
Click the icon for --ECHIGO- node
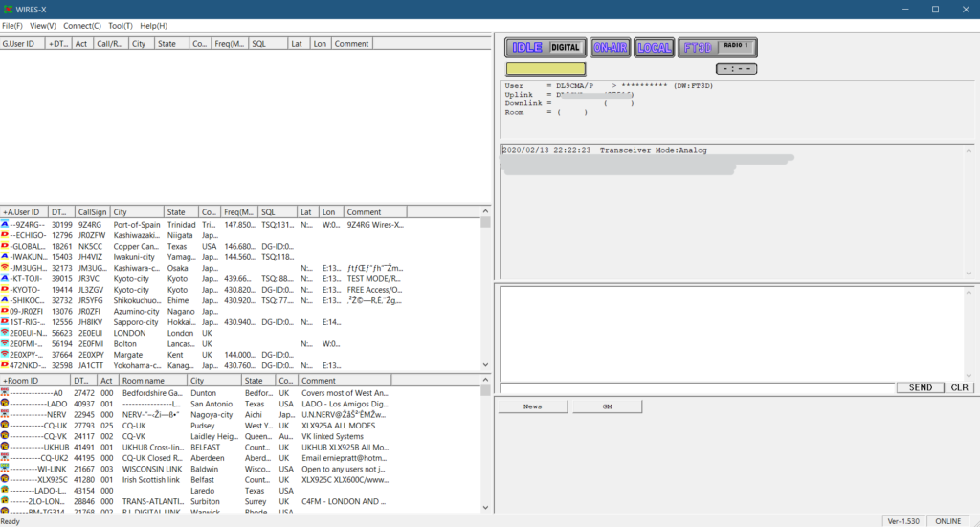[5, 235]
